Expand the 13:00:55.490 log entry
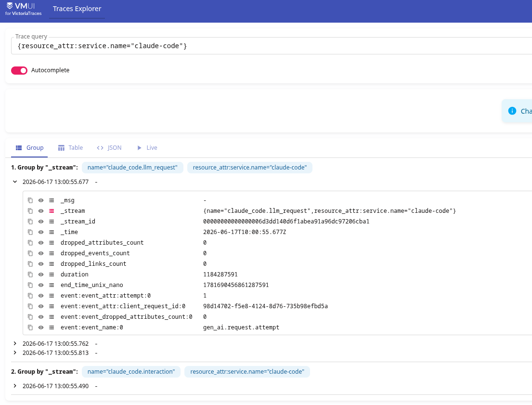The height and width of the screenshot is (405, 532). coord(15,386)
